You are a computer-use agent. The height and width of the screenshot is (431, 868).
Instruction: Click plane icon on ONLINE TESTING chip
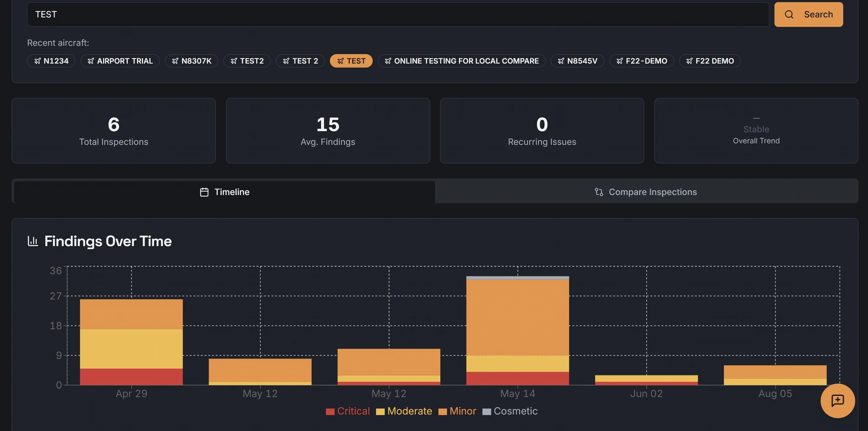[x=388, y=61]
